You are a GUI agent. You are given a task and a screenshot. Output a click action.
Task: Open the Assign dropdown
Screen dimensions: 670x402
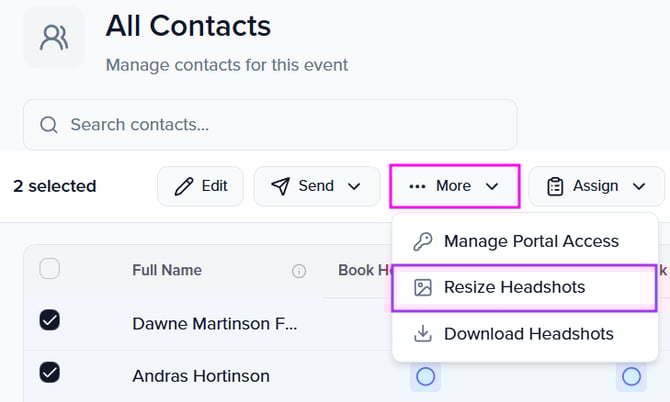tap(596, 186)
